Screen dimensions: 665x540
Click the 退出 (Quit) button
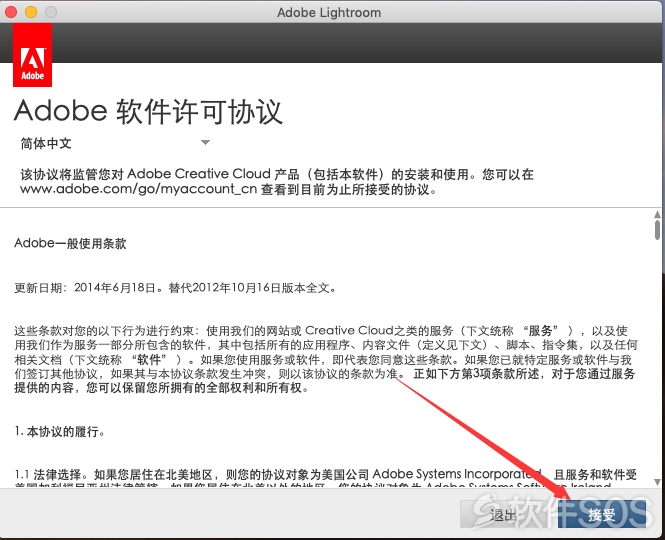pyautogui.click(x=504, y=514)
